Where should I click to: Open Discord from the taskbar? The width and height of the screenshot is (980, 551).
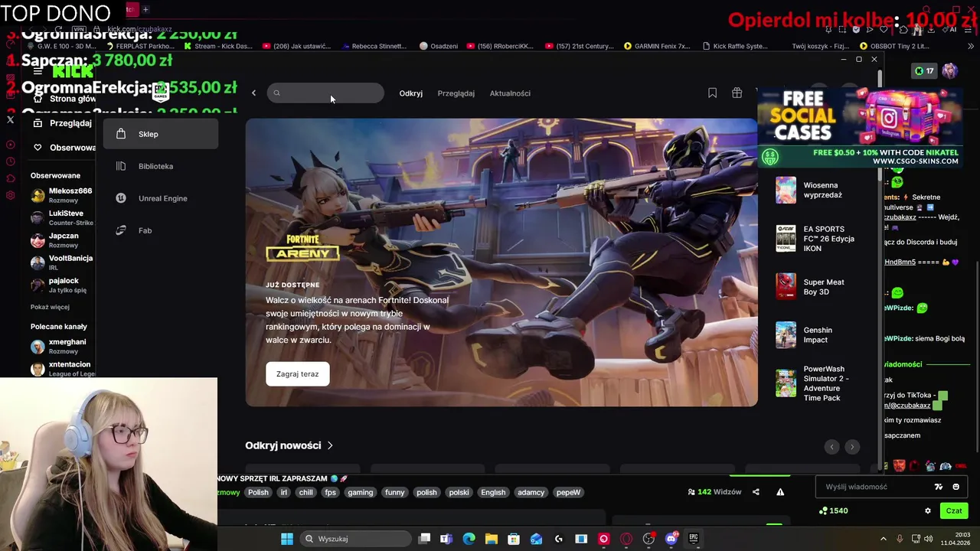click(x=671, y=539)
